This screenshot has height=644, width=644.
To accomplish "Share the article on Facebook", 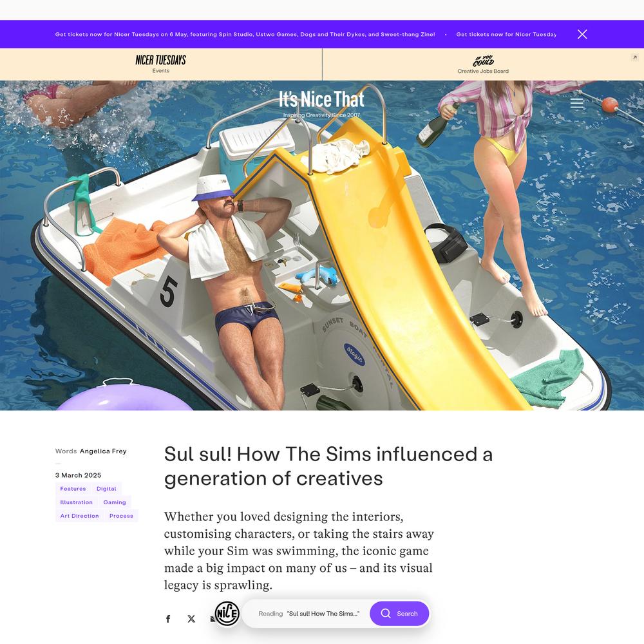I will tap(168, 618).
